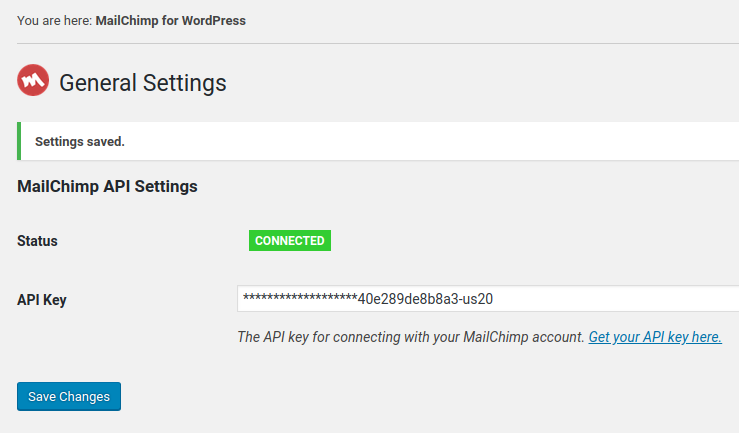Click the green CONNECTED status badge

pyautogui.click(x=290, y=241)
